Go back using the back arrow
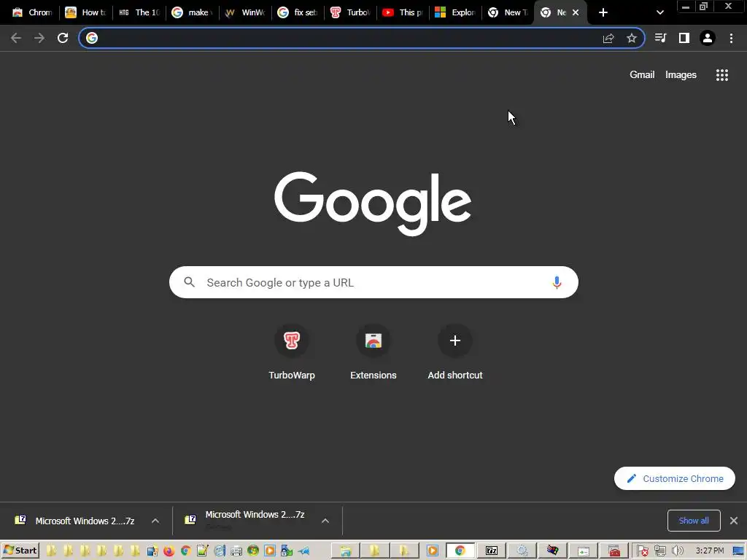Viewport: 747px width, 560px height. click(16, 38)
